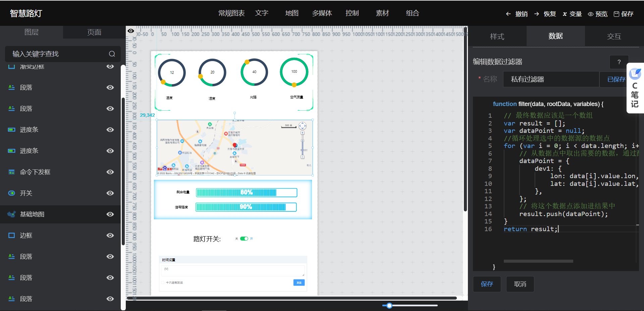Select the 基础地图 layer icon
Image resolution: width=644 pixels, height=311 pixels.
pos(11,214)
